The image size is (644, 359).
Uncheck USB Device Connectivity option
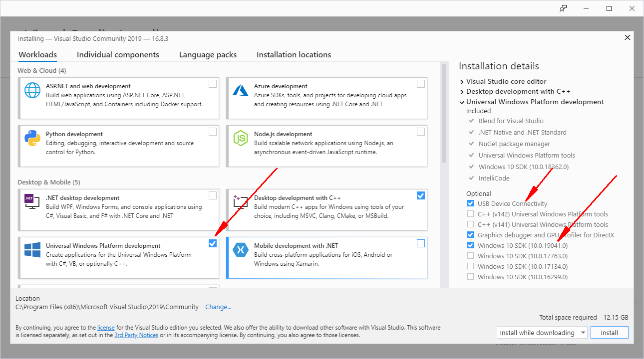[470, 203]
